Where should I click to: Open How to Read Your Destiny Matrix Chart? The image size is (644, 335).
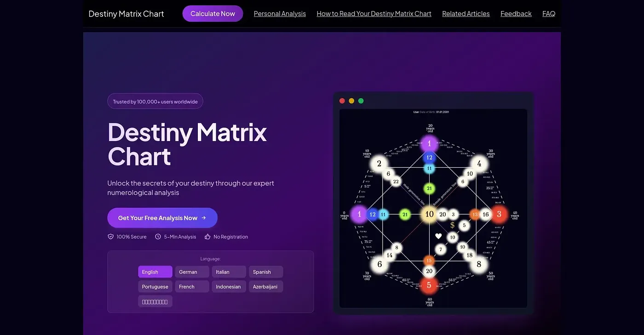374,14
